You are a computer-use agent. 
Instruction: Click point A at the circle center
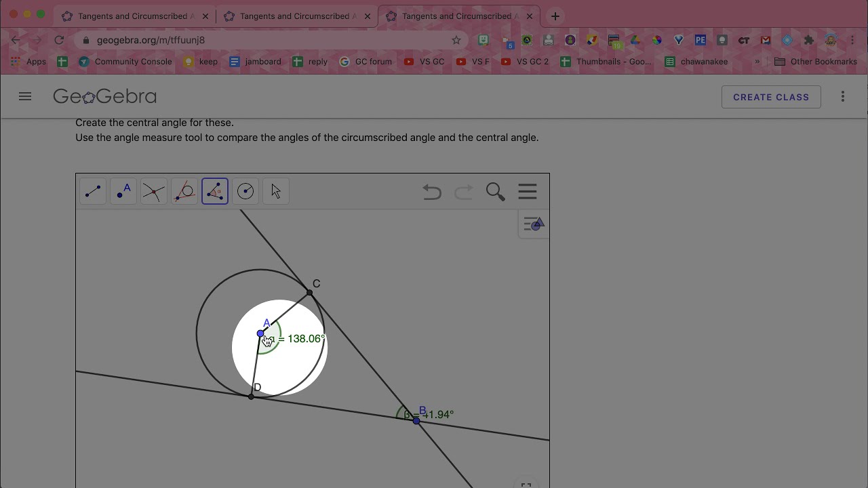[x=260, y=333]
